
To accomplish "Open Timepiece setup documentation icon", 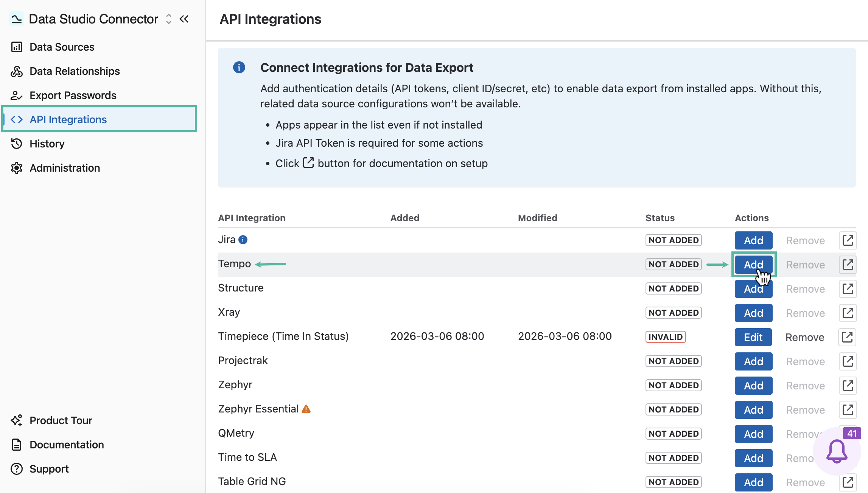I will [847, 337].
